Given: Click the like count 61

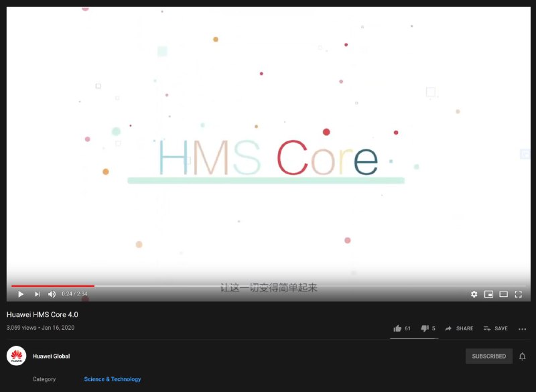Looking at the screenshot, I should point(407,328).
